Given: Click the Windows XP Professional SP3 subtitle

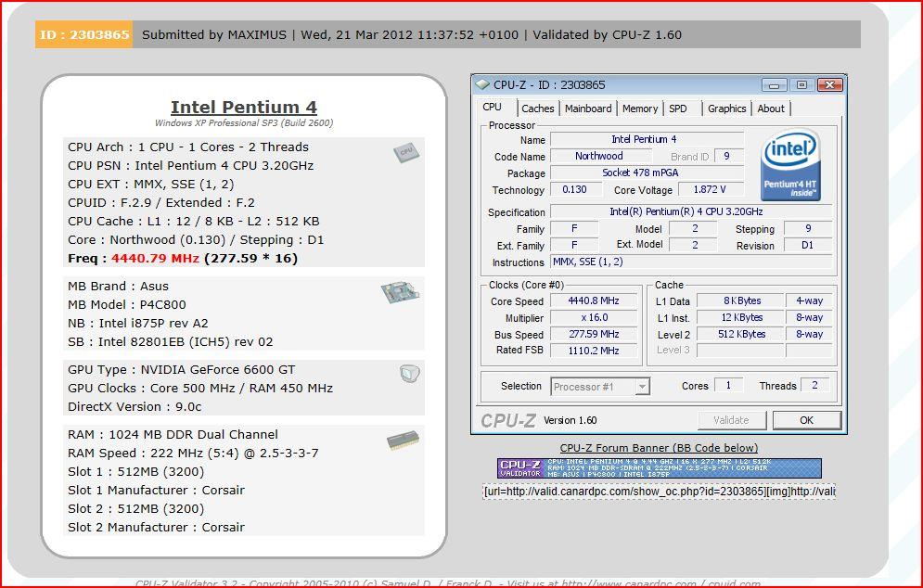Looking at the screenshot, I should tap(244, 123).
